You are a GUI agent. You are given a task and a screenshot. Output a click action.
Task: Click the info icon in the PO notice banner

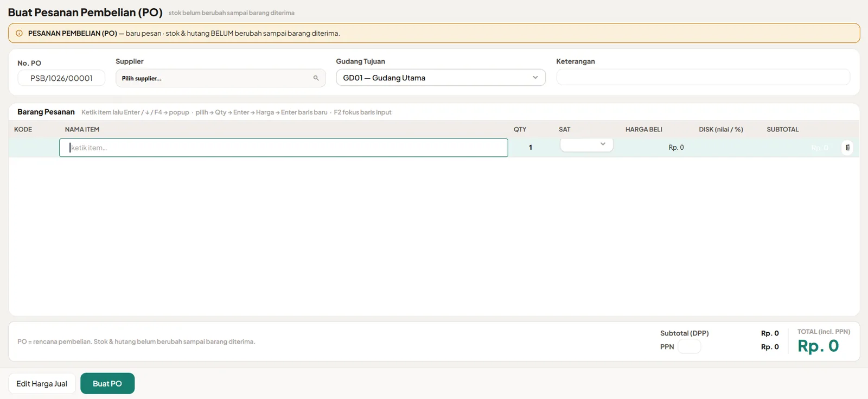click(x=19, y=33)
